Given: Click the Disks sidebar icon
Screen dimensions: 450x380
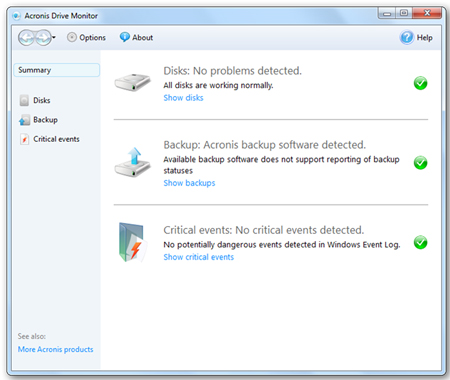Looking at the screenshot, I should (24, 100).
